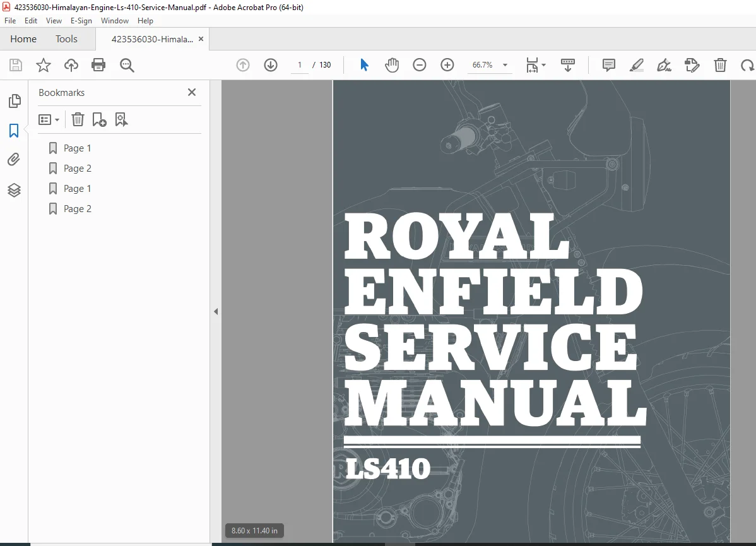This screenshot has width=756, height=546.
Task: Open the Edit menu
Action: pyautogui.click(x=31, y=21)
